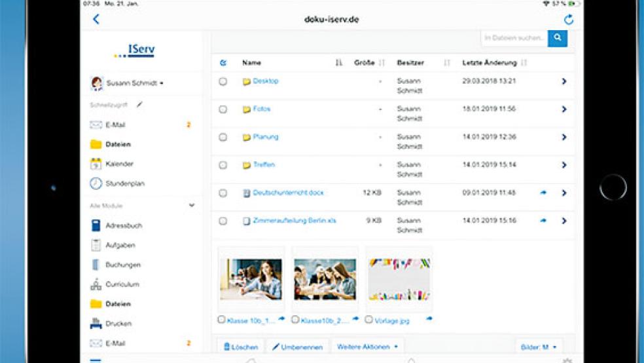Open details chevron for Planung row
Screen dimensions: 644x363
point(564,138)
